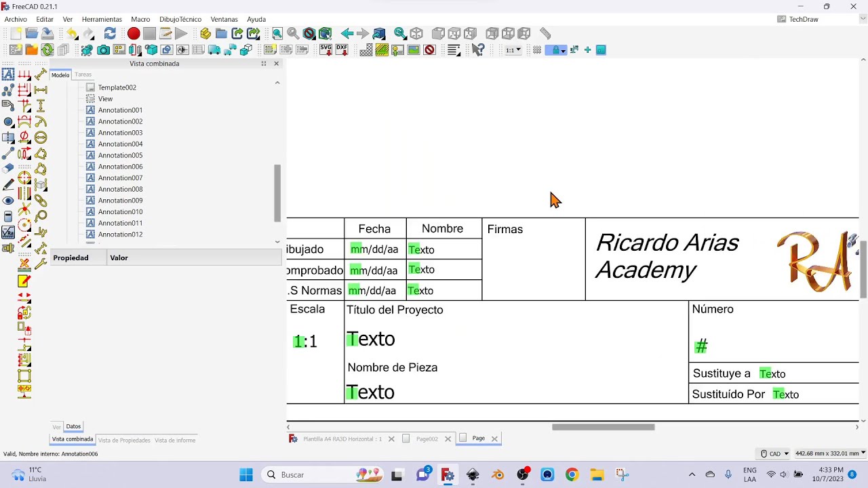The width and height of the screenshot is (868, 488).
Task: Switch to the Ver property tab
Action: [57, 427]
